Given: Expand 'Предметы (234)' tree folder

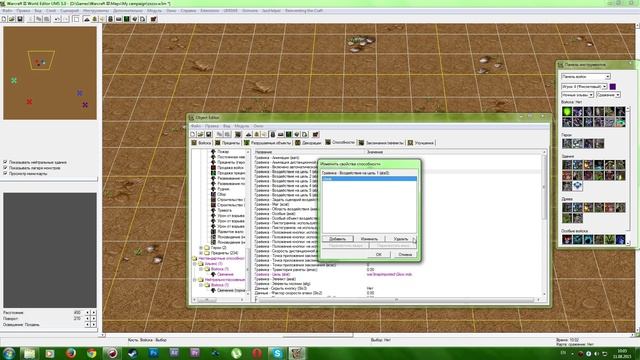Looking at the screenshot, I should (x=201, y=253).
